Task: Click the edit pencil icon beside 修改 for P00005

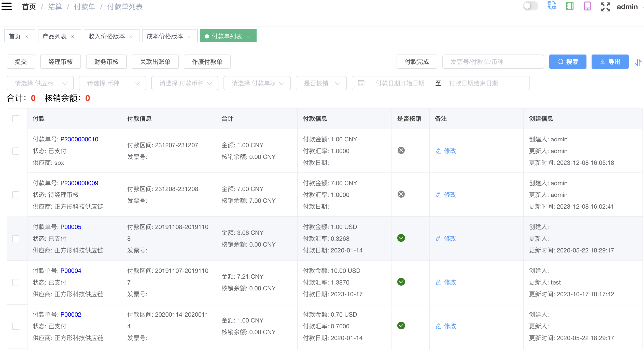Action: coord(438,238)
